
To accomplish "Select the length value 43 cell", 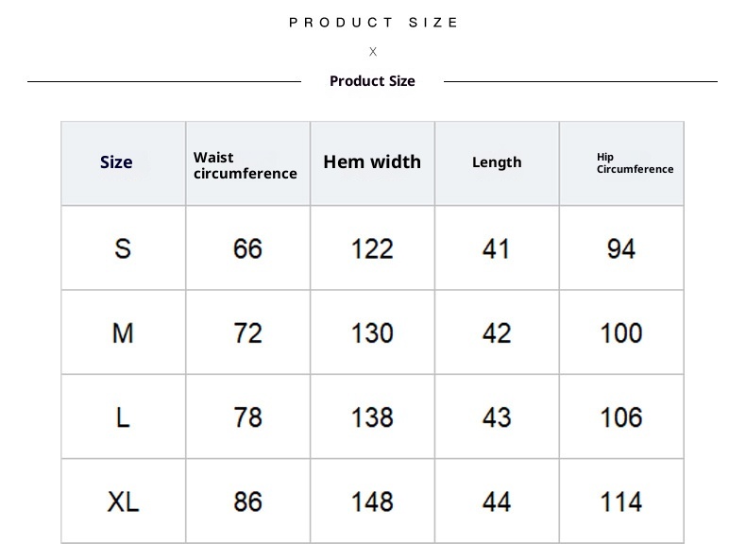I will 497,416.
